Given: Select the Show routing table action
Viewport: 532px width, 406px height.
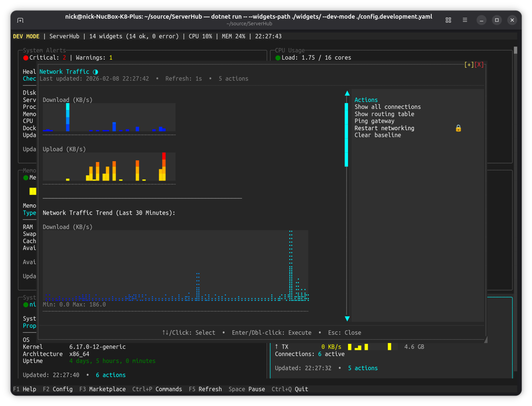Looking at the screenshot, I should 384,114.
